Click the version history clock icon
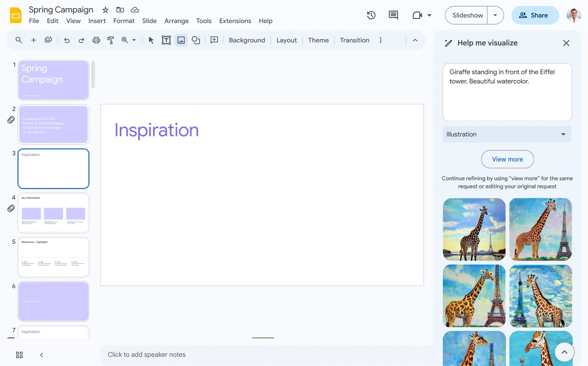 click(x=371, y=15)
